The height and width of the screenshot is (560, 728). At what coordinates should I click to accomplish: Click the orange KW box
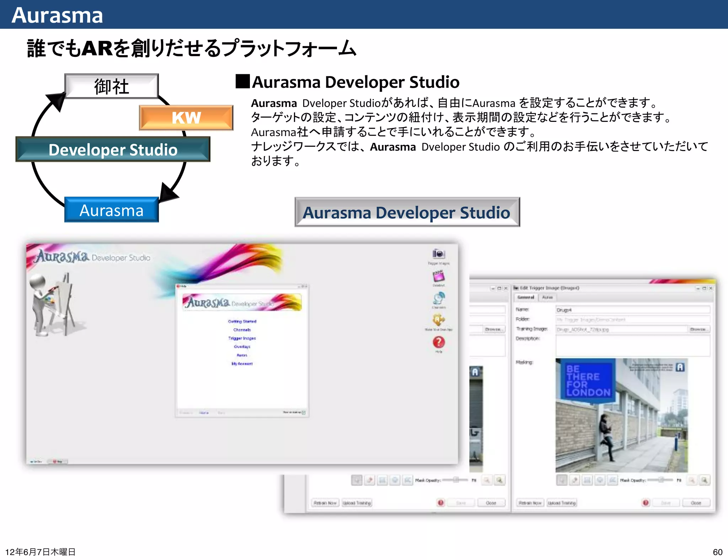click(x=186, y=118)
